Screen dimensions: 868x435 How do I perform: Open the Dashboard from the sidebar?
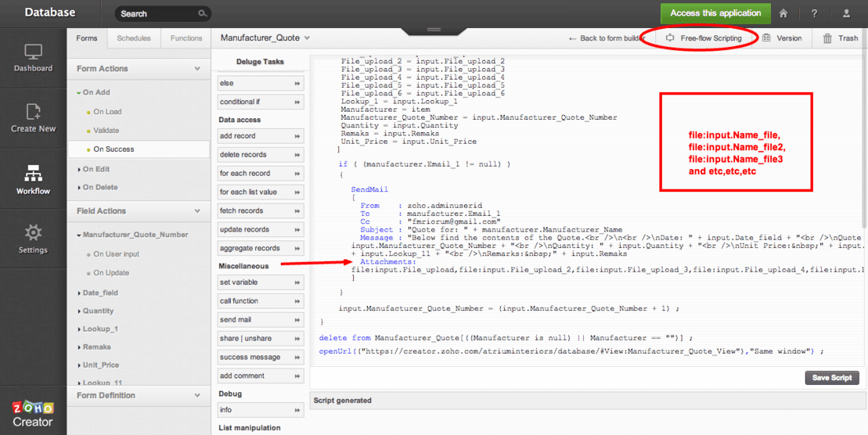coord(33,58)
